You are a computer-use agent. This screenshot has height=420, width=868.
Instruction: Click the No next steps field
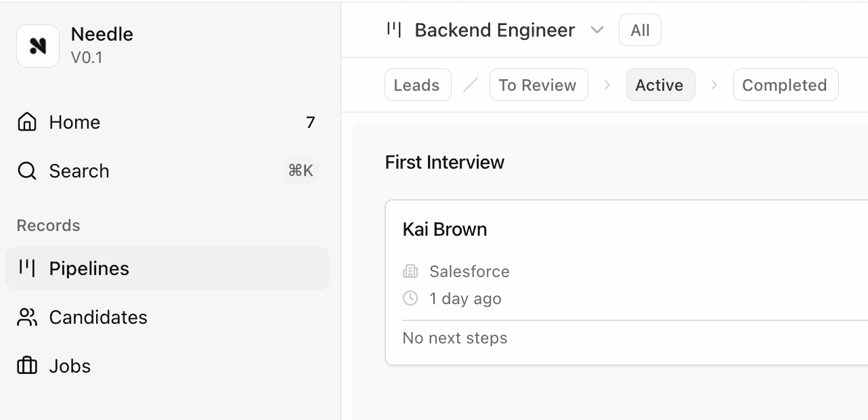pos(455,338)
